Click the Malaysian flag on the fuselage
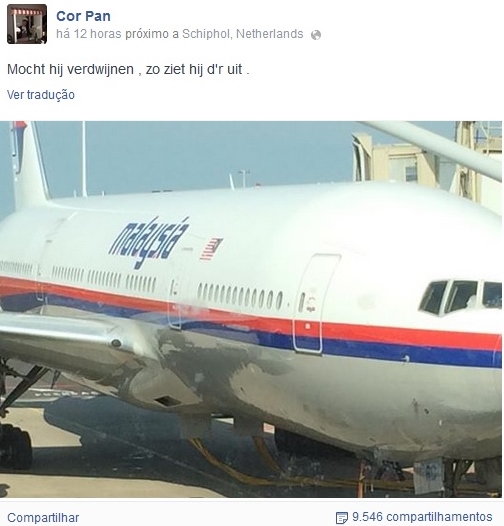The width and height of the screenshot is (504, 526). [x=211, y=249]
